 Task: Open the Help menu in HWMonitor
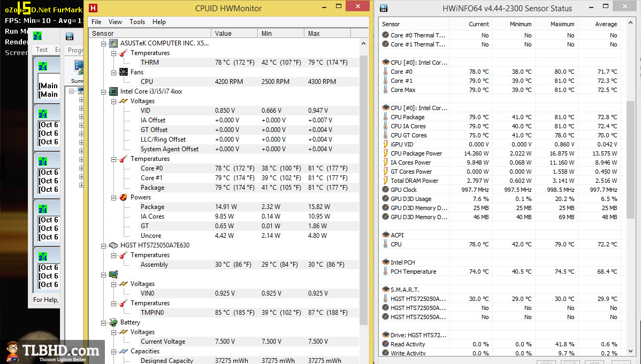coord(159,22)
